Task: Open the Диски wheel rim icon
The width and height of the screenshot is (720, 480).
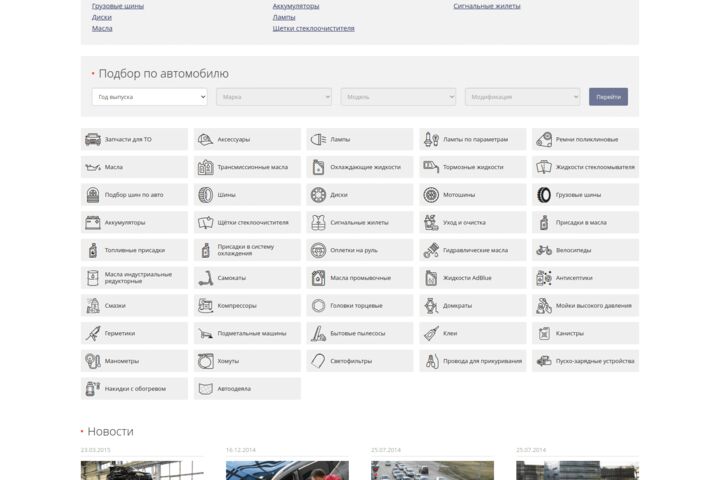Action: (x=318, y=195)
